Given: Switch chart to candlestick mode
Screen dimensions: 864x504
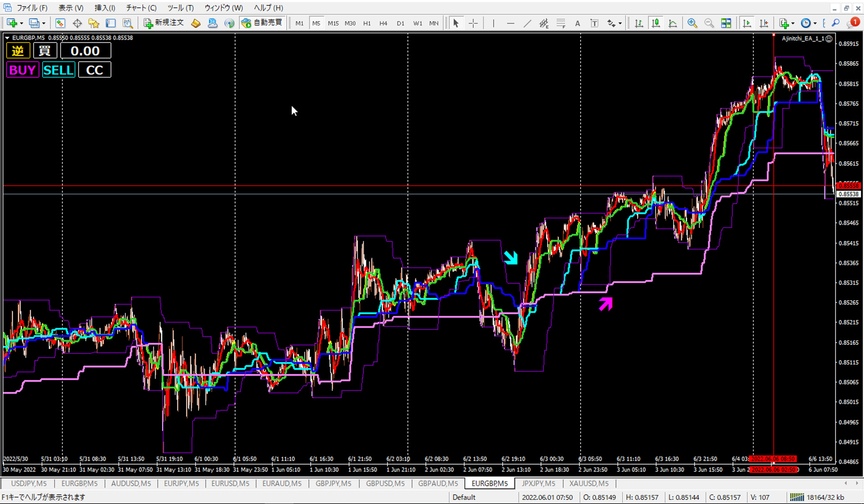Looking at the screenshot, I should tap(656, 23).
